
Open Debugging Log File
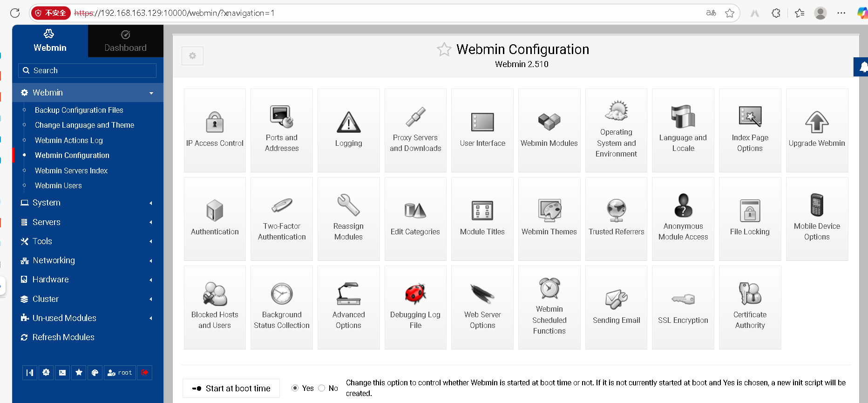415,307
